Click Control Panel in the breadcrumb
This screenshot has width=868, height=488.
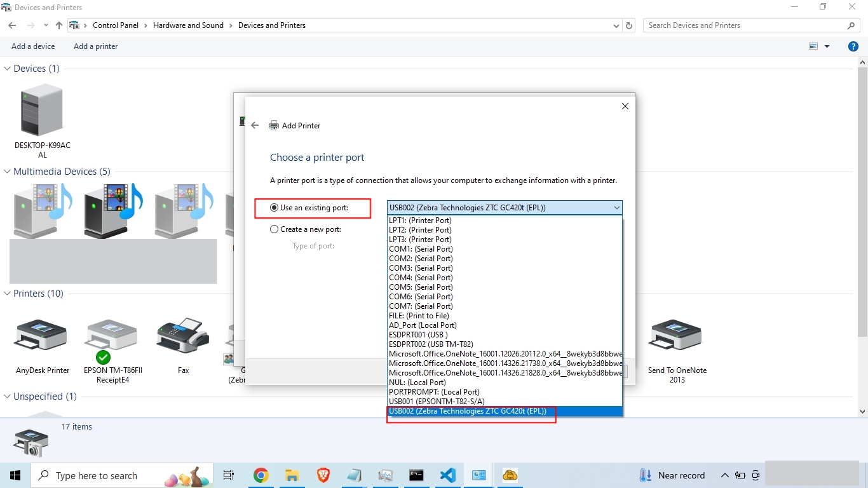point(116,25)
